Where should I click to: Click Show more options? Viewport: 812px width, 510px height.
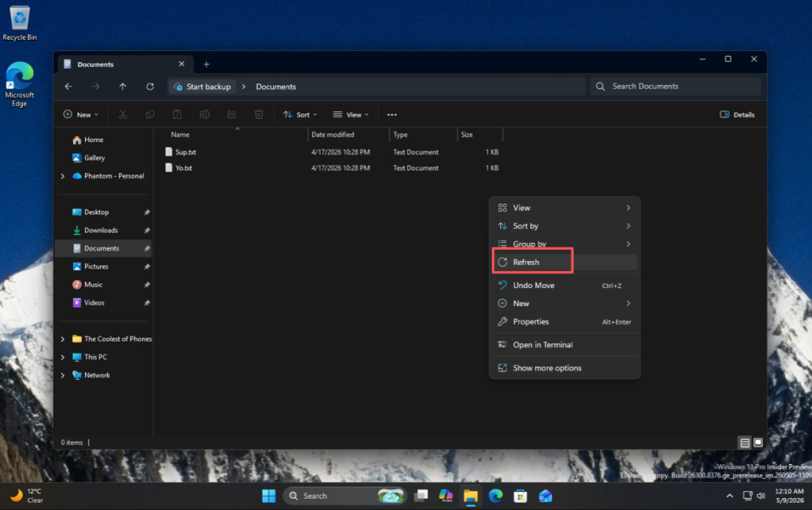point(565,368)
